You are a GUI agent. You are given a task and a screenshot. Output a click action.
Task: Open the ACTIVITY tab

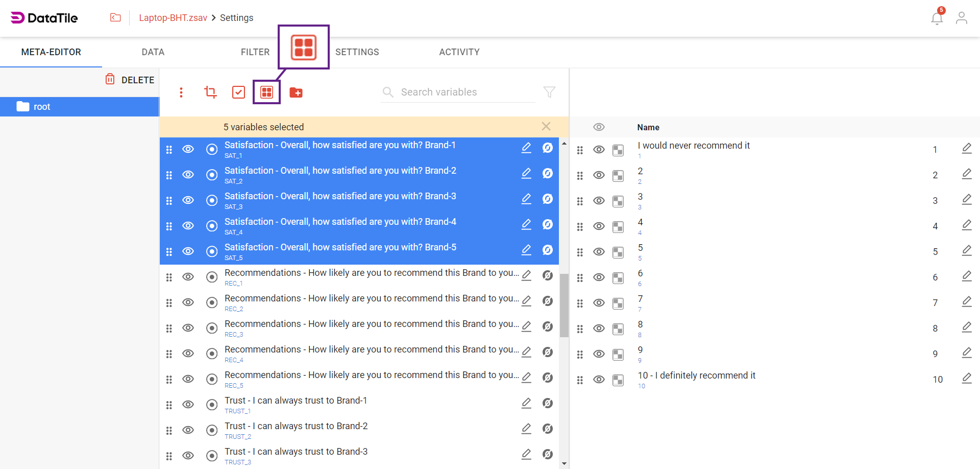click(x=459, y=52)
